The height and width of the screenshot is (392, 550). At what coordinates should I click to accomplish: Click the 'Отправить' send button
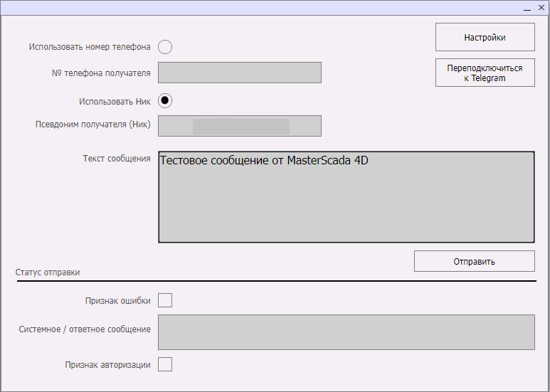tap(474, 261)
